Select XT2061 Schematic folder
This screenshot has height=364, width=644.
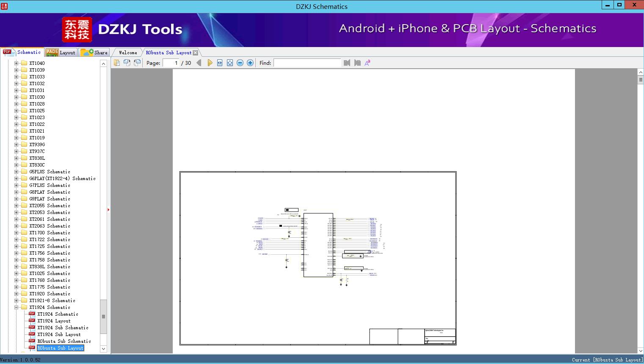(50, 219)
